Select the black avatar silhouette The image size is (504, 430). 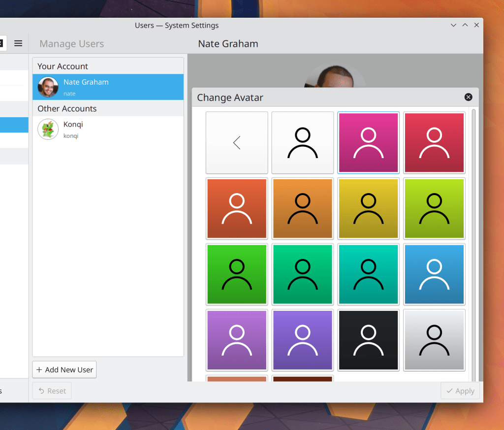pos(368,340)
